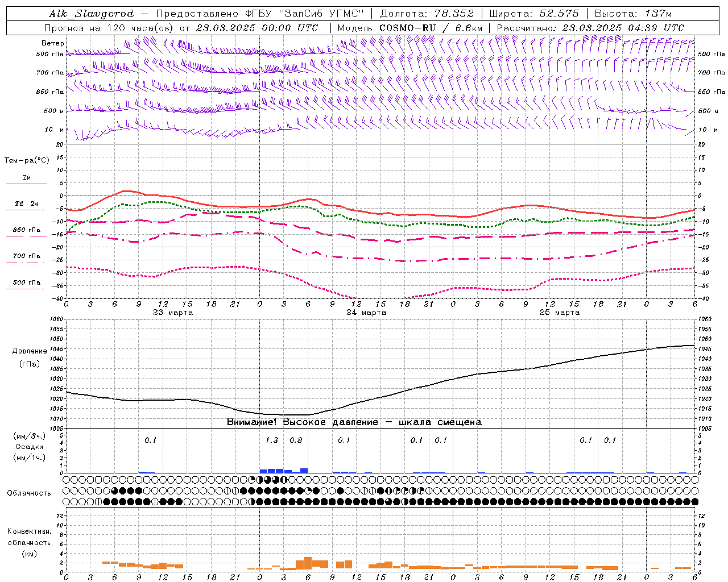Click the (мм/3ч.) precipitation unit label
This screenshot has width=728, height=582.
30,436
